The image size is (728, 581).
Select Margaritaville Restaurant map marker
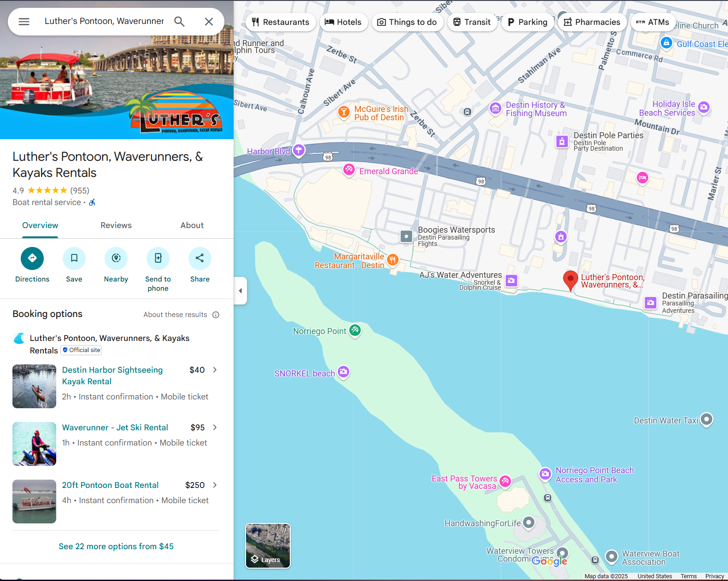393,260
